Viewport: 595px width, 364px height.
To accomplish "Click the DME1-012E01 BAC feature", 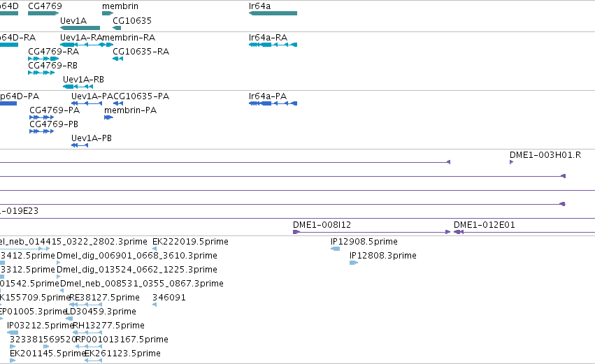I will (524, 232).
